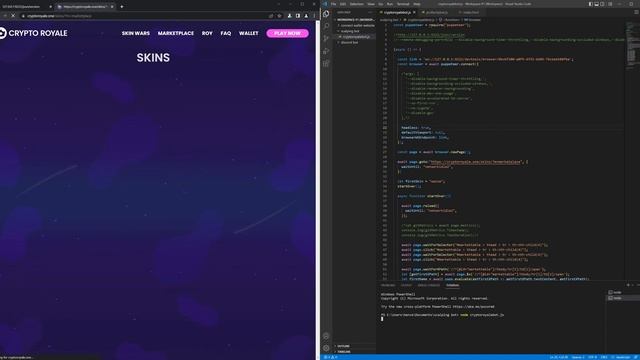
Task: Open MARKETPLACE link on Crypto Royale
Action: coord(176,33)
